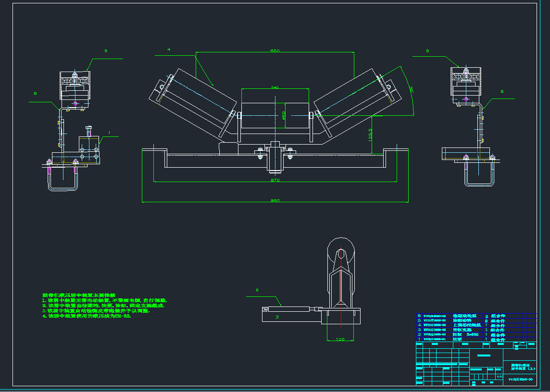Select the 130 dimension under bottom view
Screen dimensions: 550x392
click(340, 339)
